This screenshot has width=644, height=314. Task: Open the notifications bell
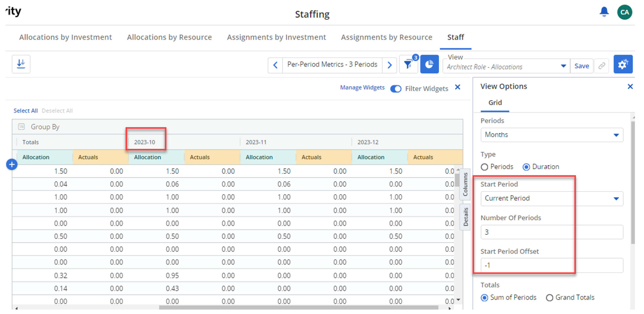604,12
